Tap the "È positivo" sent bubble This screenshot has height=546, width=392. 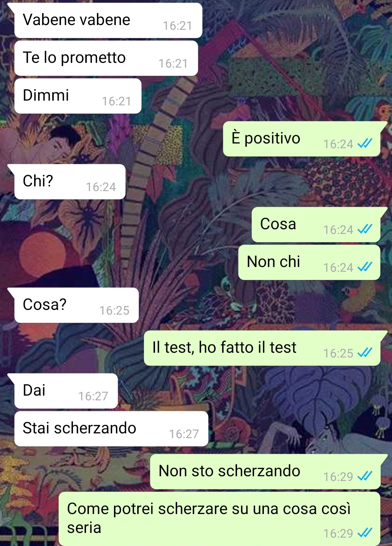(302, 139)
